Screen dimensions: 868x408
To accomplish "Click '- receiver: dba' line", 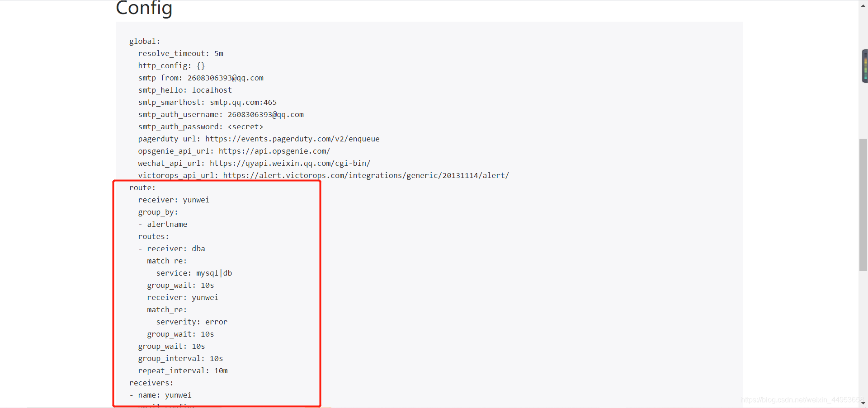I will [x=172, y=249].
